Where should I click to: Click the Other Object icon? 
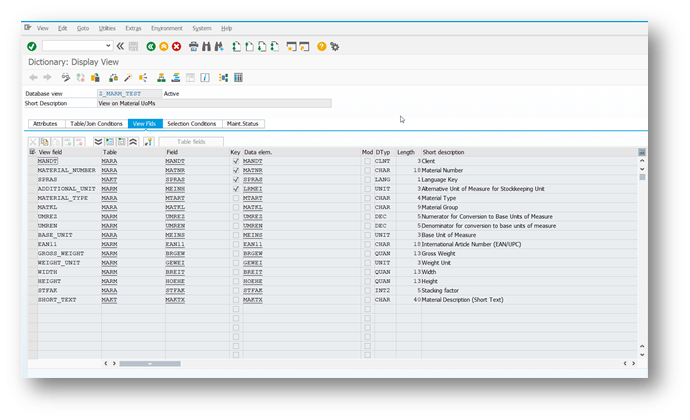(95, 78)
